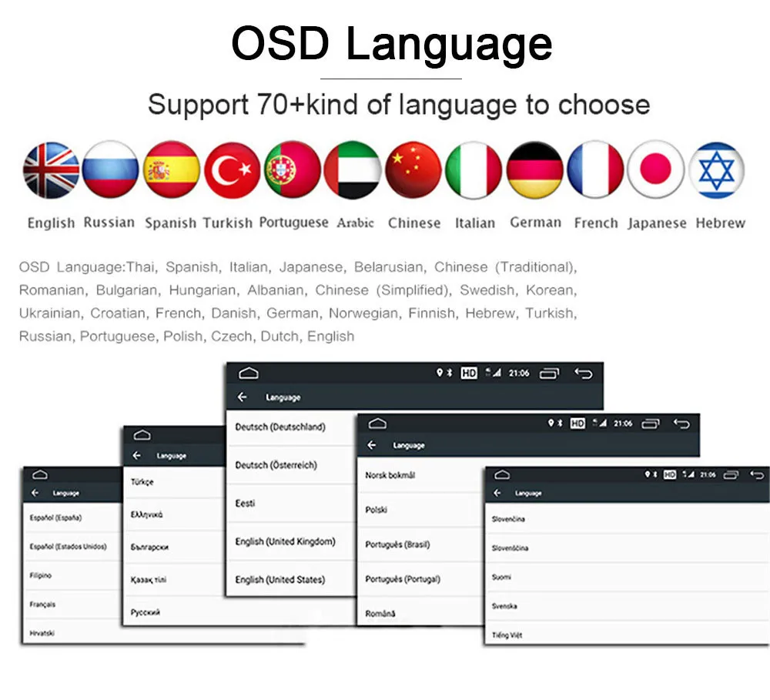Tap home icon in Slovenčina window
The width and height of the screenshot is (770, 700).
pos(502,474)
